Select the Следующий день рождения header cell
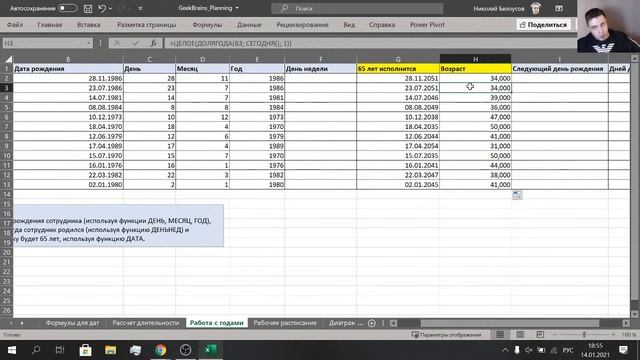 560,69
